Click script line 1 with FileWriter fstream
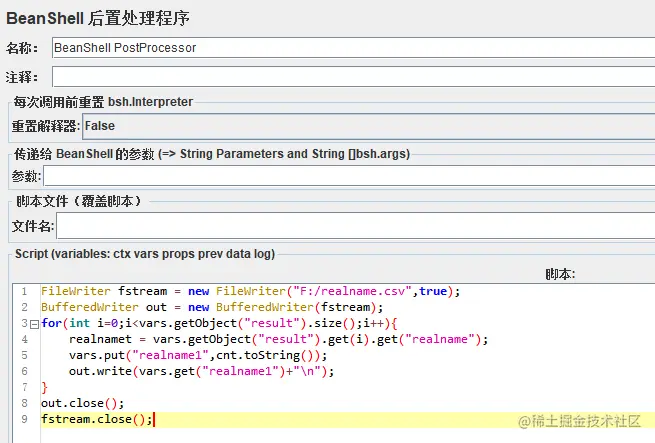The height and width of the screenshot is (443, 655). pyautogui.click(x=250, y=291)
